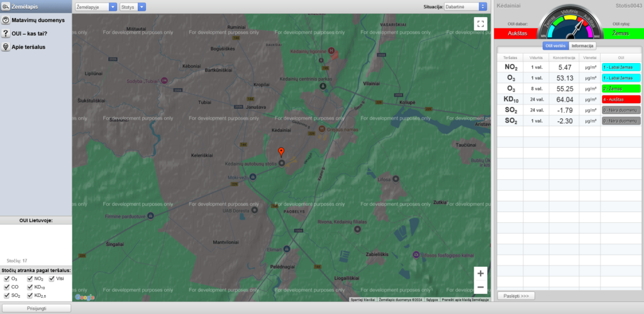The width and height of the screenshot is (644, 314).
Task: Click Grėjaus namas restaurant marker
Action: coord(321,129)
